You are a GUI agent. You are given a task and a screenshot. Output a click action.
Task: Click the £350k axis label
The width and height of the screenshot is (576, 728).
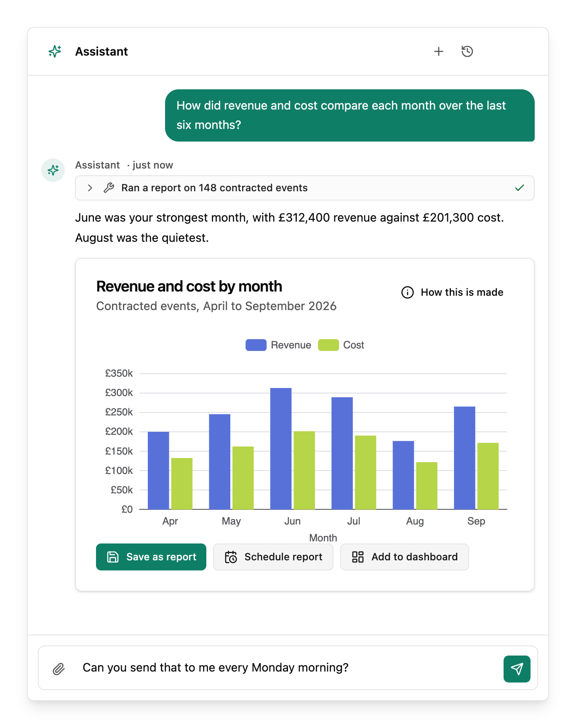(119, 373)
